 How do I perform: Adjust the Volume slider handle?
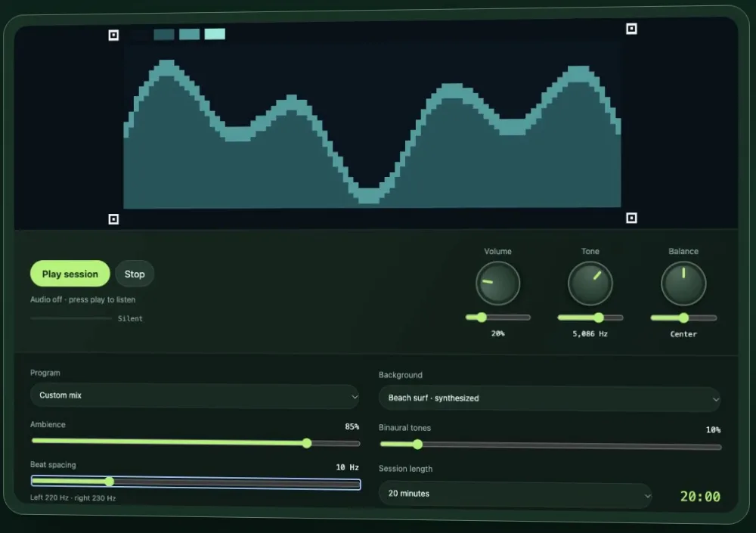pos(482,317)
